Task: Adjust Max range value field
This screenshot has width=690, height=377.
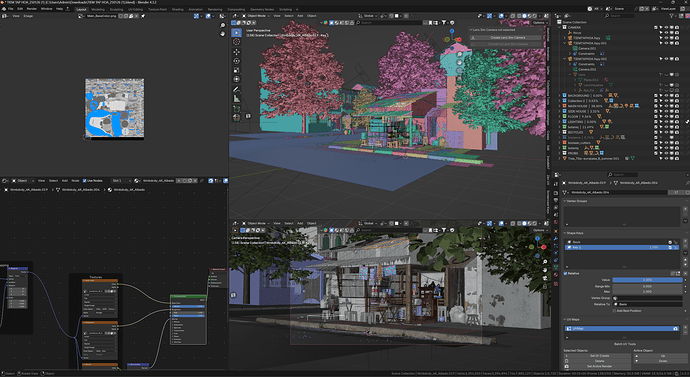Action: click(647, 291)
